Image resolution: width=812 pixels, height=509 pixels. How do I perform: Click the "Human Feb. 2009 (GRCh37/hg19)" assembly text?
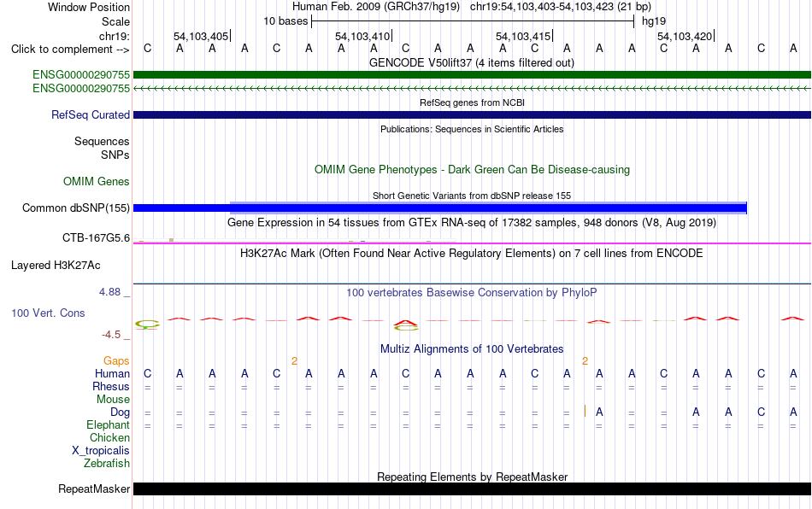pos(376,7)
